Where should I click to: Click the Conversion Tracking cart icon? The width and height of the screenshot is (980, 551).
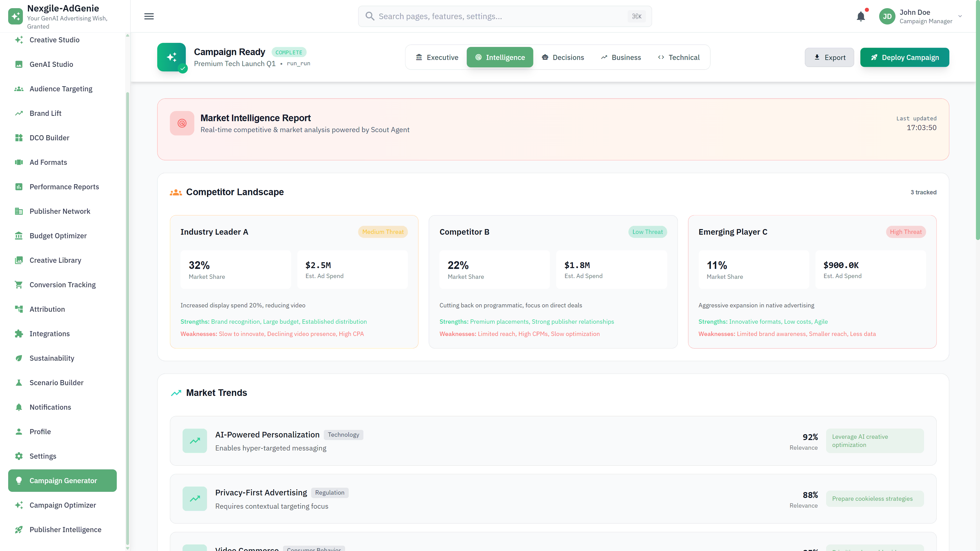click(x=19, y=285)
